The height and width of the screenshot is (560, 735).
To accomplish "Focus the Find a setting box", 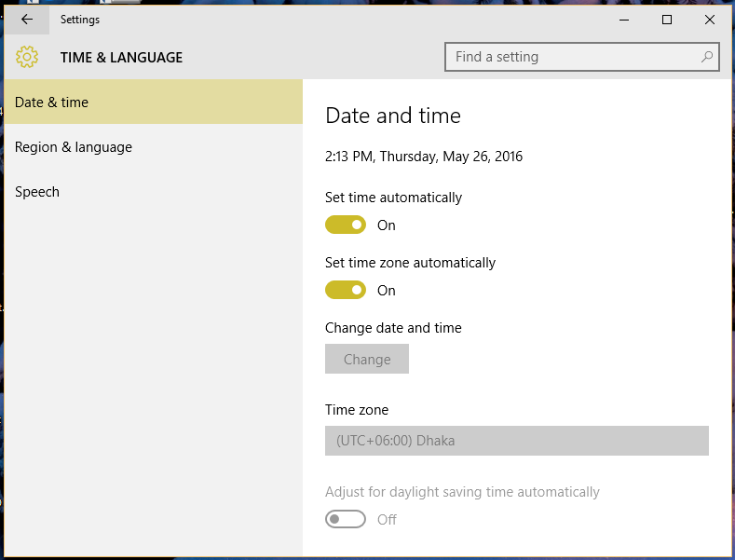I will (581, 57).
